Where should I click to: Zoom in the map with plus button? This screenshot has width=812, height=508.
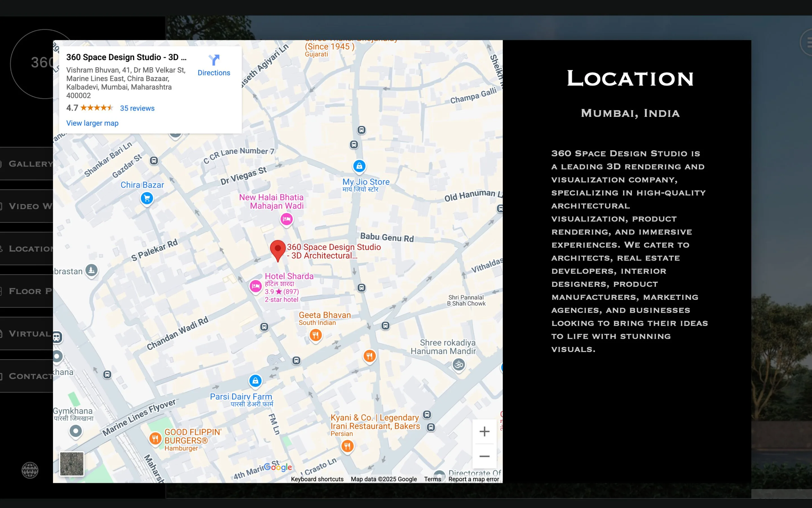(484, 432)
